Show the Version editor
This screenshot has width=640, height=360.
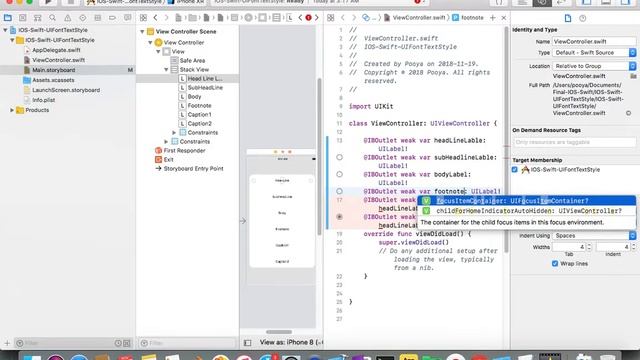(562, 2)
